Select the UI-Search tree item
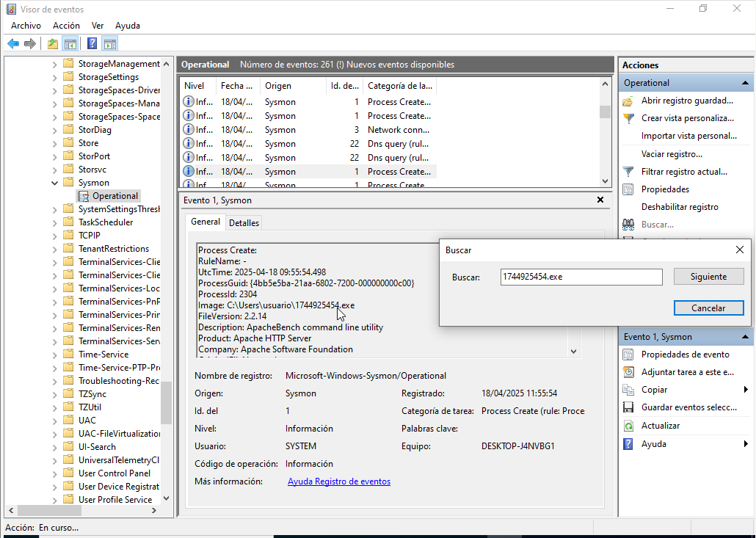Screen dimensions: 756x538 point(97,447)
